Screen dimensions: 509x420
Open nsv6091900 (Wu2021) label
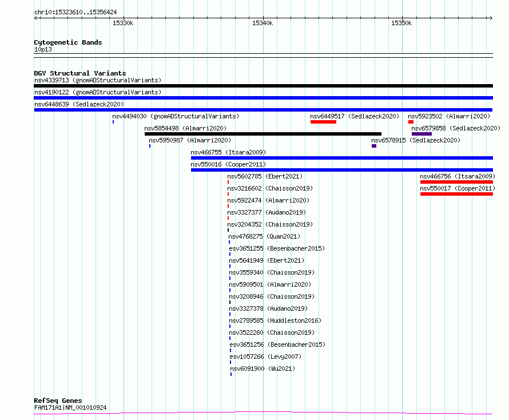click(x=263, y=369)
